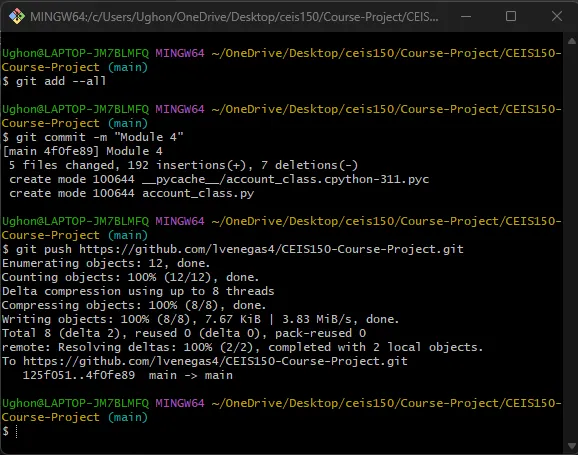Maximize the MINGW64 terminal window
This screenshot has height=455, width=578.
tap(511, 16)
